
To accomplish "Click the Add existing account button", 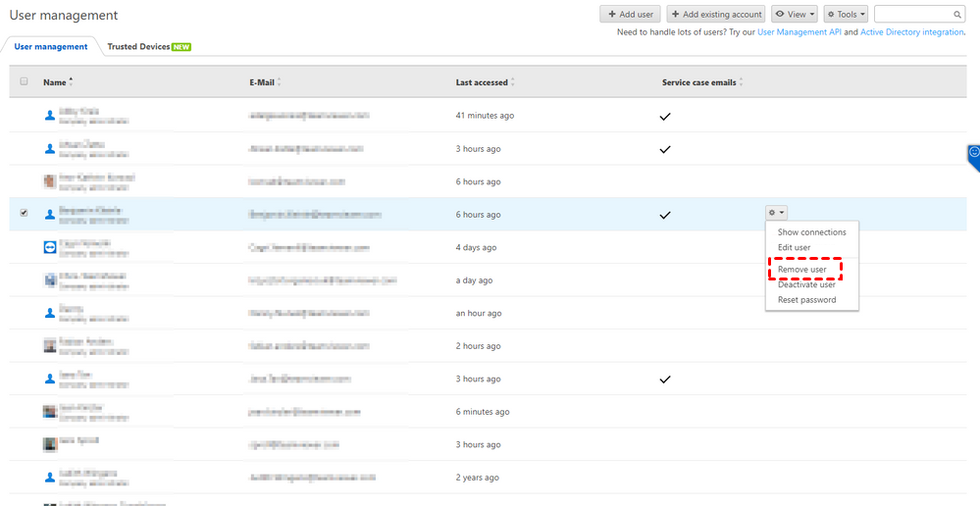I will (x=716, y=15).
